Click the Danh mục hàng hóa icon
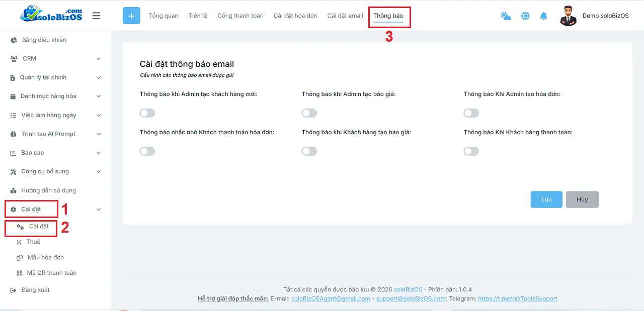Viewport: 644px width, 311px height. (14, 96)
